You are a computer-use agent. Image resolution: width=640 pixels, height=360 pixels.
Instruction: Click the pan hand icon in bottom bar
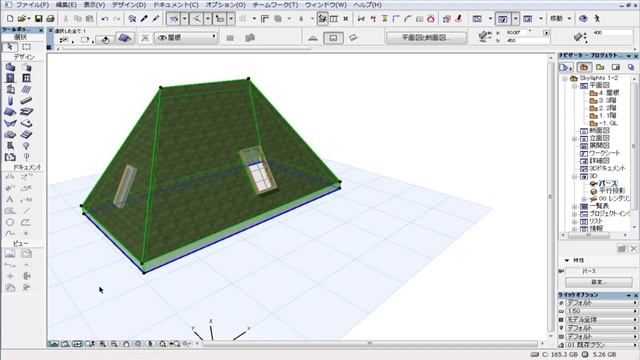[x=126, y=344]
